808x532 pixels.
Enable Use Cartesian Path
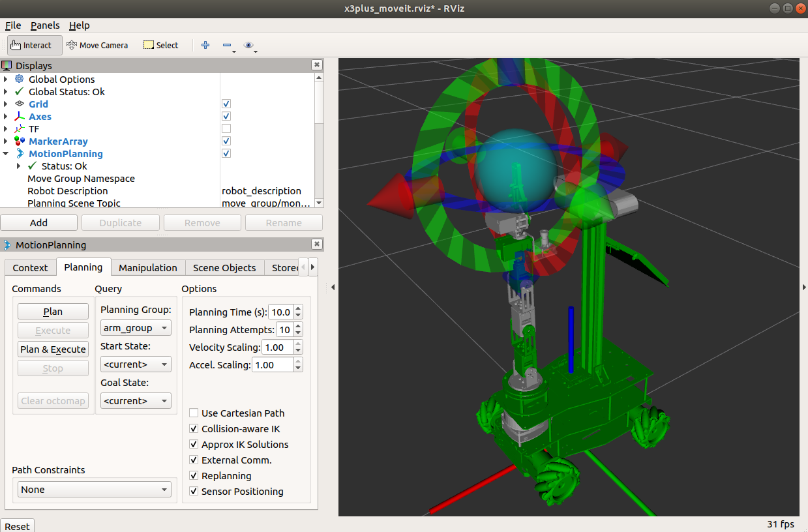click(194, 413)
